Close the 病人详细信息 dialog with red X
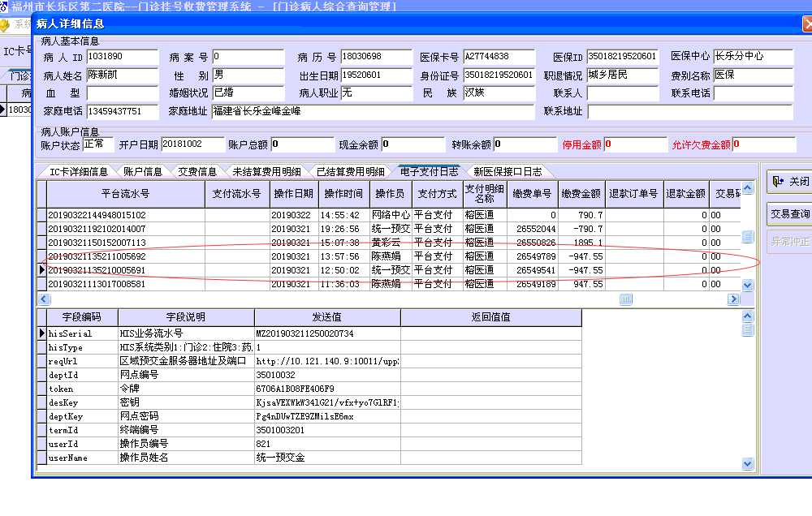Viewport: 812px width, 516px height. click(807, 24)
